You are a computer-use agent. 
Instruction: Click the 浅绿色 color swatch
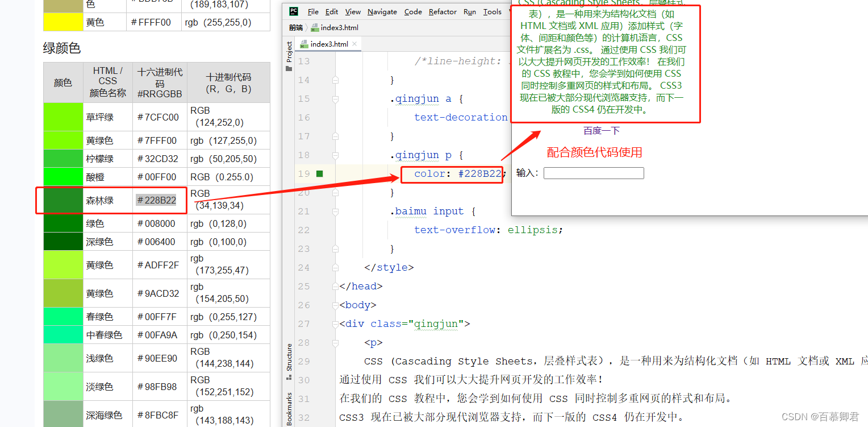(63, 358)
